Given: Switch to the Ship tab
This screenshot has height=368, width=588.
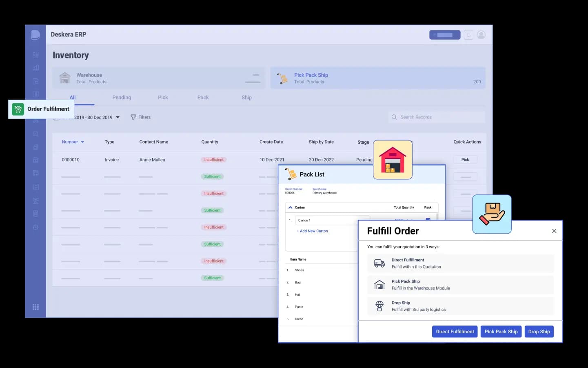Looking at the screenshot, I should 246,98.
